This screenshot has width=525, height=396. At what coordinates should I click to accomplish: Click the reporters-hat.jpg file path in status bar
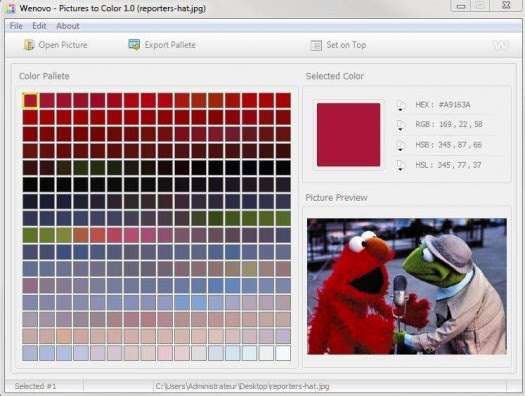click(x=242, y=386)
